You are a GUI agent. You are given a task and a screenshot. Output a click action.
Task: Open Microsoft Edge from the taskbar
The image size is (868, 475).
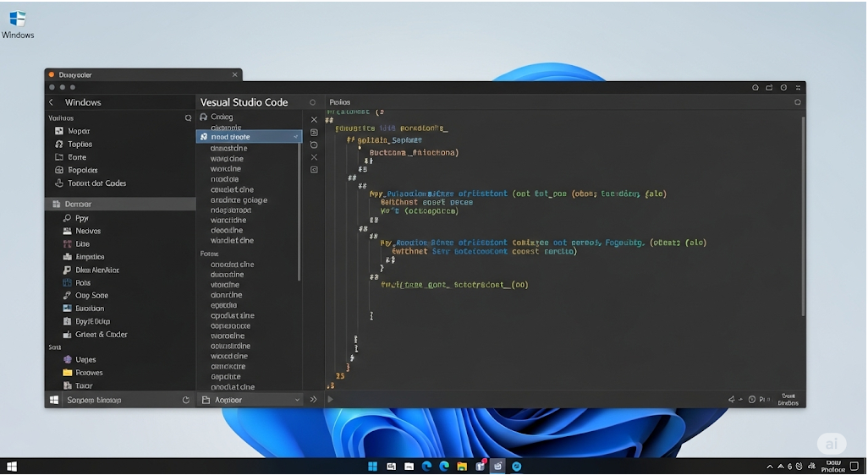pos(427,467)
